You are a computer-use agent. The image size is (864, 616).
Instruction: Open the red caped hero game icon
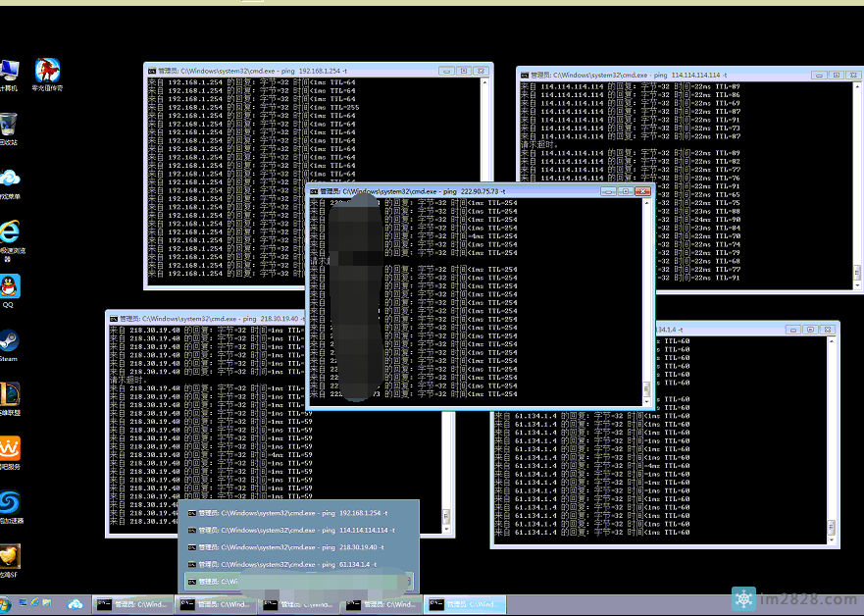47,71
